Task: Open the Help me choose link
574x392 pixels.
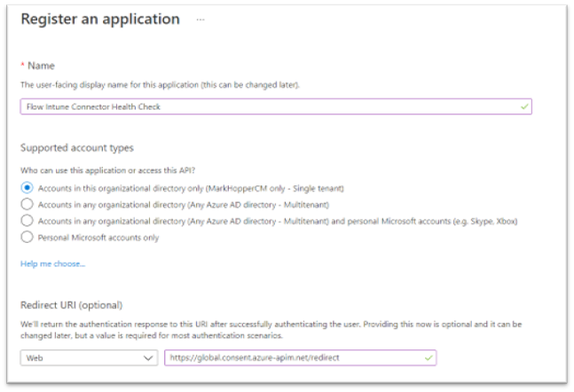Action: [x=52, y=263]
